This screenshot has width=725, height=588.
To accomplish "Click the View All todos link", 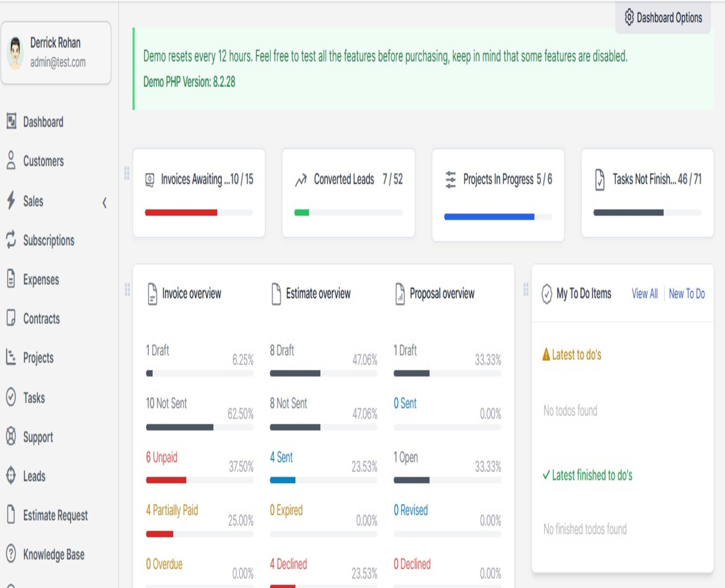I will coord(644,294).
